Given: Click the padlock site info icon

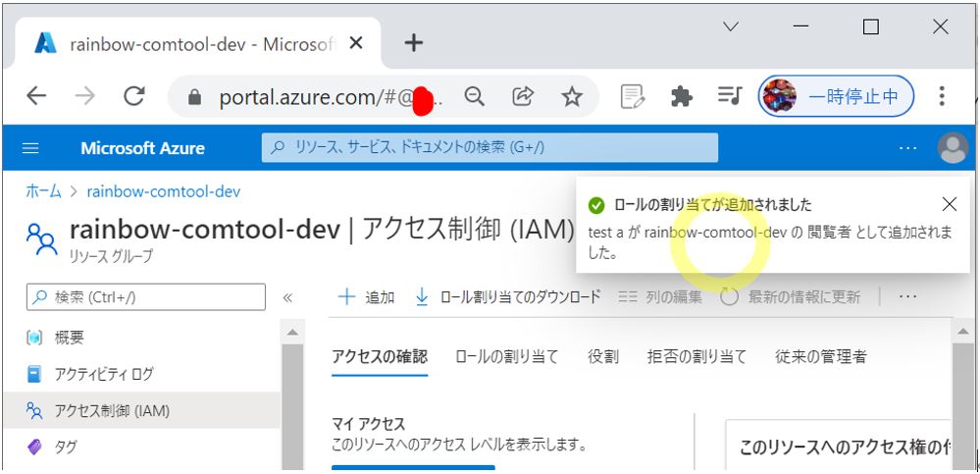Looking at the screenshot, I should point(195,97).
